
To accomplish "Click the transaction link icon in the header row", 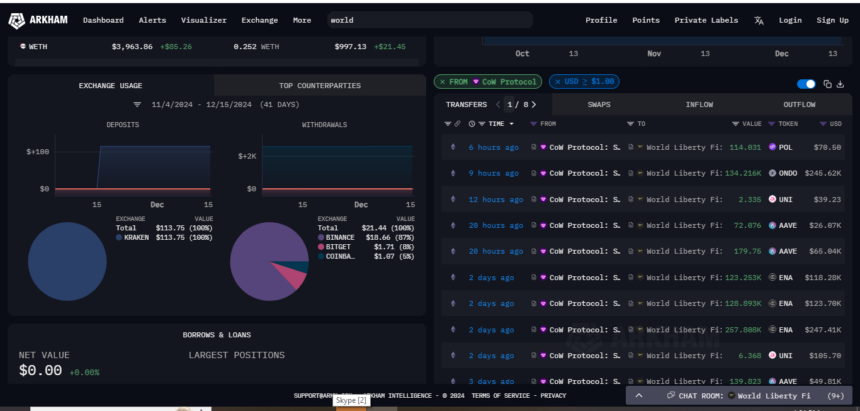I will click(x=457, y=124).
